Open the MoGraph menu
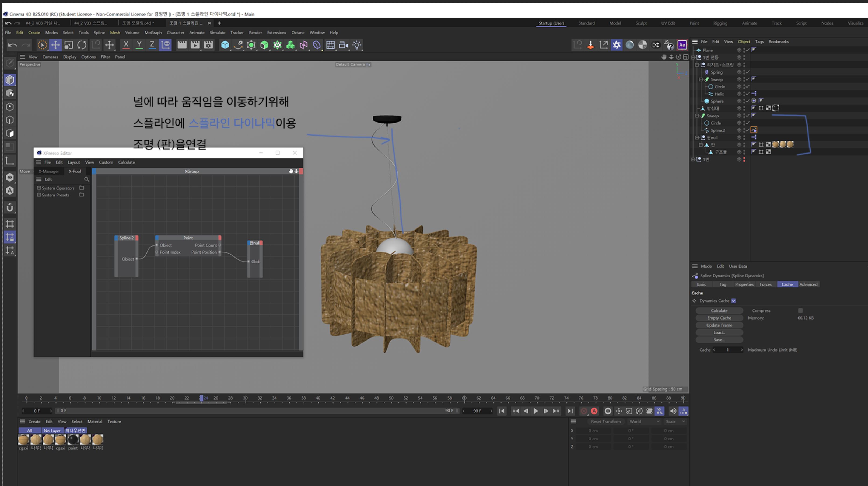 [x=153, y=33]
